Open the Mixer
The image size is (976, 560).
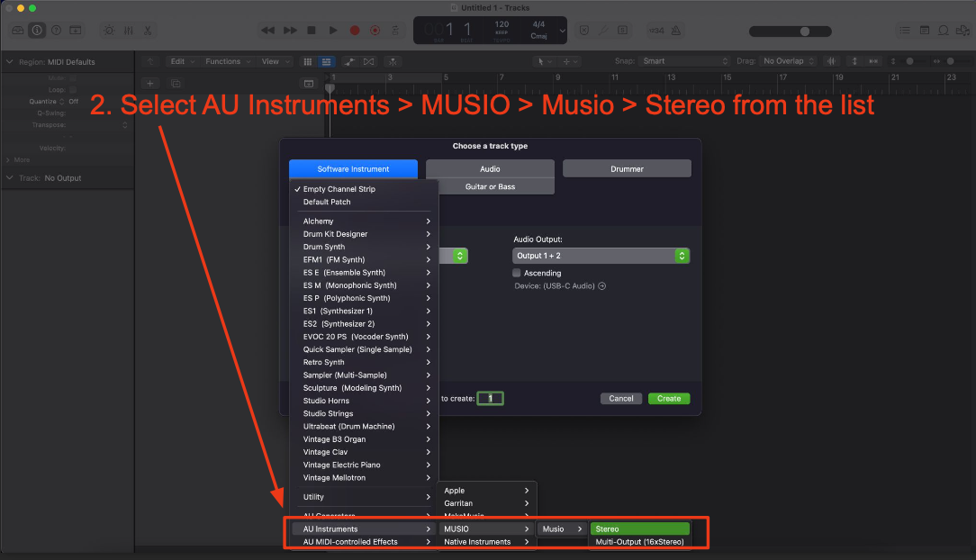click(128, 30)
